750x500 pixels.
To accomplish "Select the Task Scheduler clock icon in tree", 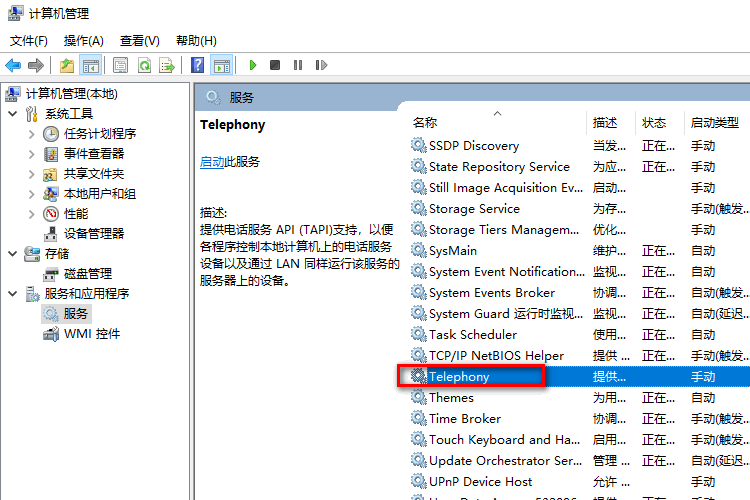I will (x=51, y=134).
